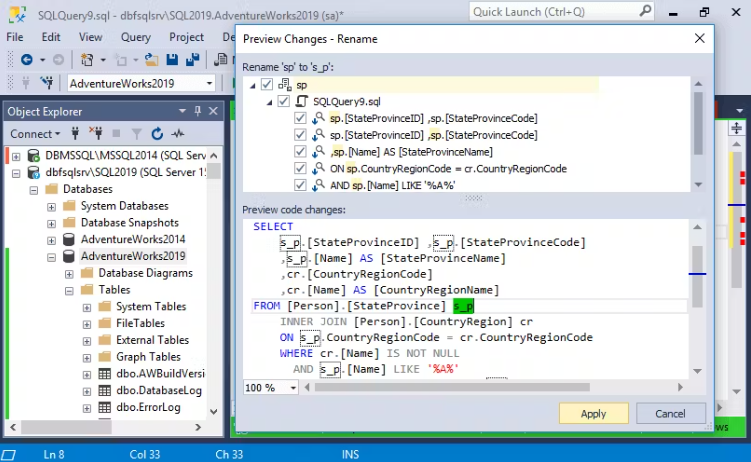Click the SSMS application logo icon
Image resolution: width=751 pixels, height=462 pixels.
17,14
